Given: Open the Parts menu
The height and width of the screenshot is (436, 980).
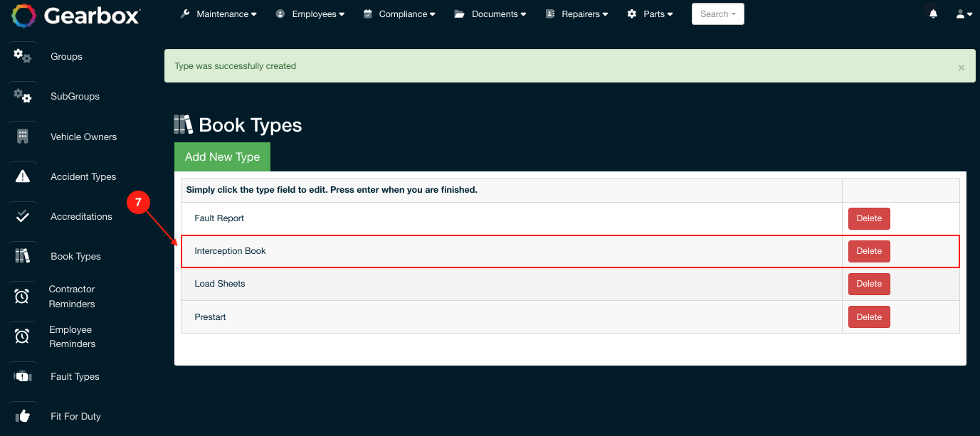Looking at the screenshot, I should (x=650, y=14).
